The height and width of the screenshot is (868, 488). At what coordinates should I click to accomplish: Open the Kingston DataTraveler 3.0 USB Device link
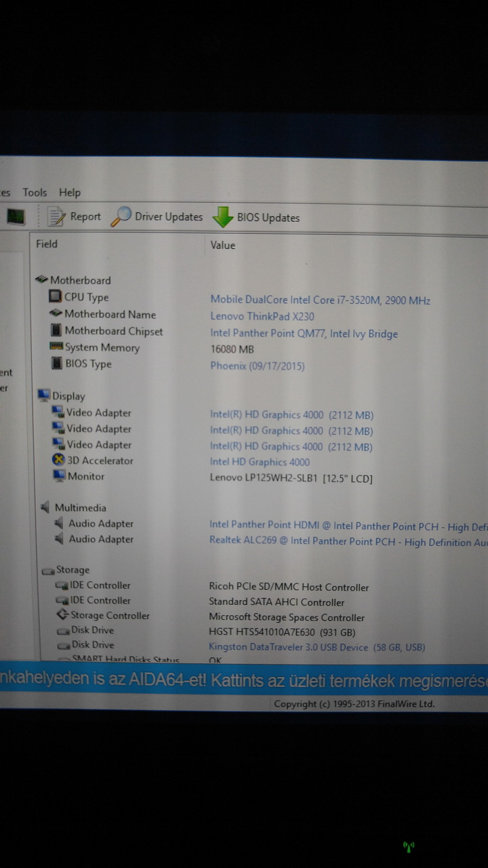pyautogui.click(x=317, y=647)
